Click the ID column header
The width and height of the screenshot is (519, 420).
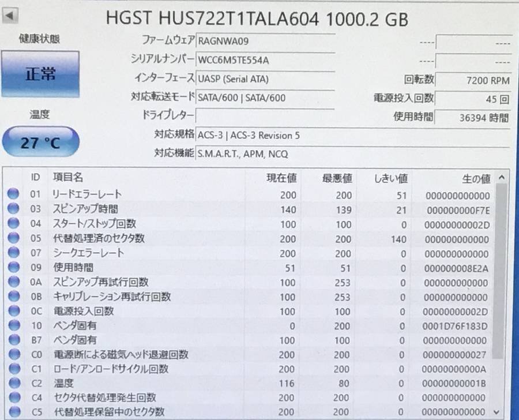(x=35, y=177)
